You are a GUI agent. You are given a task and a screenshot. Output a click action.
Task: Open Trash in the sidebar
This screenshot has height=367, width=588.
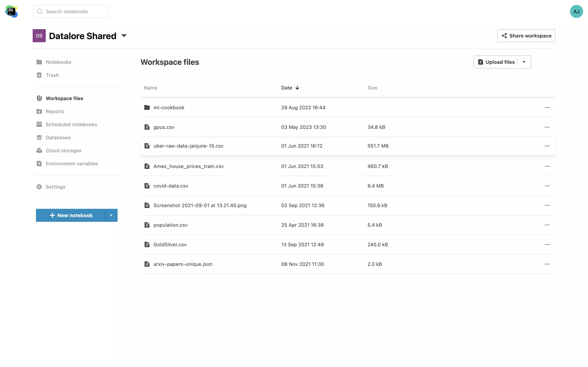coord(52,75)
